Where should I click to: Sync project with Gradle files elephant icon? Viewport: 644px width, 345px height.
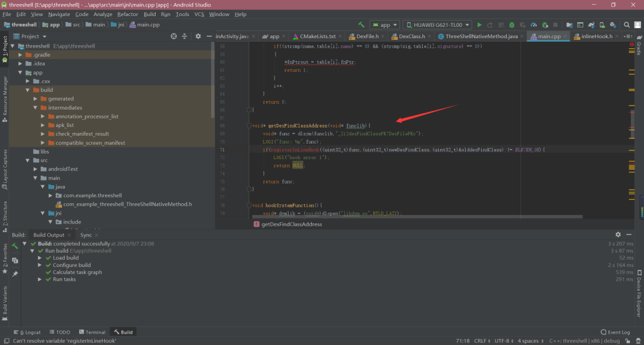[x=592, y=25]
